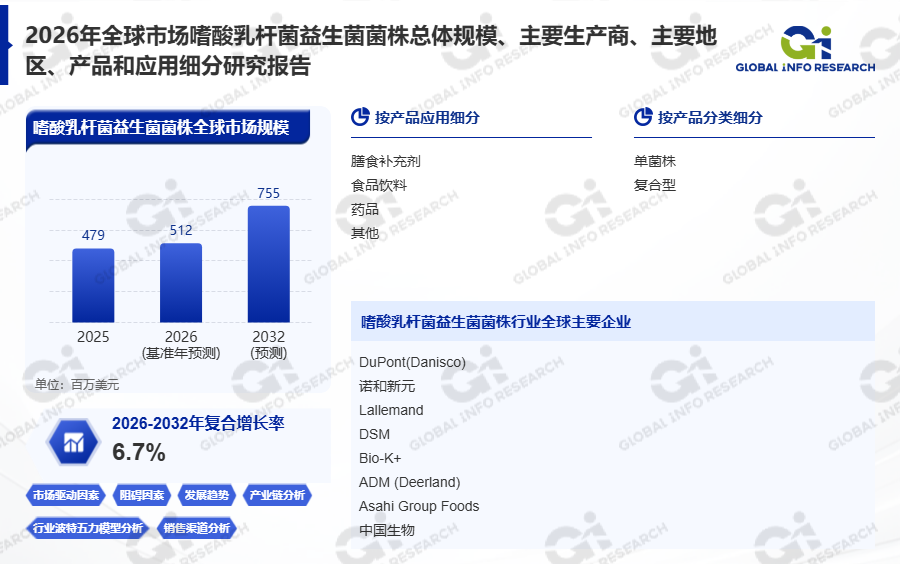Screen dimensions: 900x564
Task: Click the hexagon growth chart icon
Action: pos(73,442)
